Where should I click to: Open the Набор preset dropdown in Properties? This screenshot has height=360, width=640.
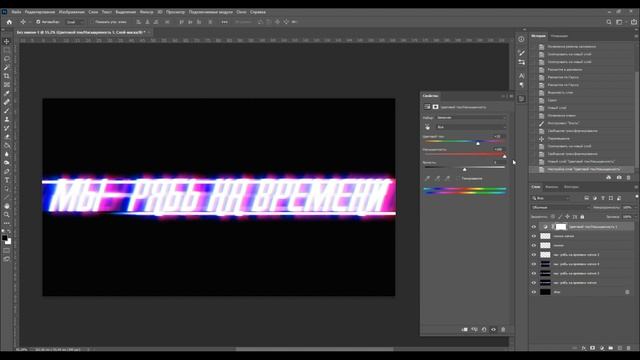click(471, 118)
